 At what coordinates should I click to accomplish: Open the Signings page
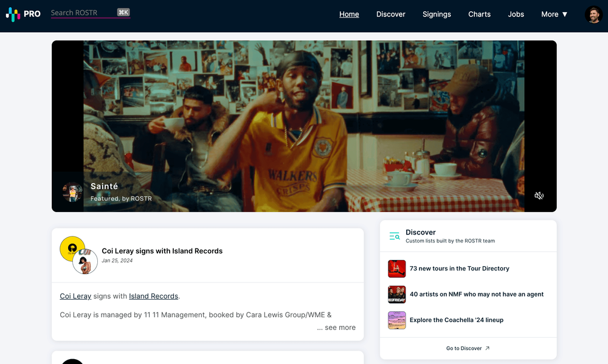click(437, 15)
